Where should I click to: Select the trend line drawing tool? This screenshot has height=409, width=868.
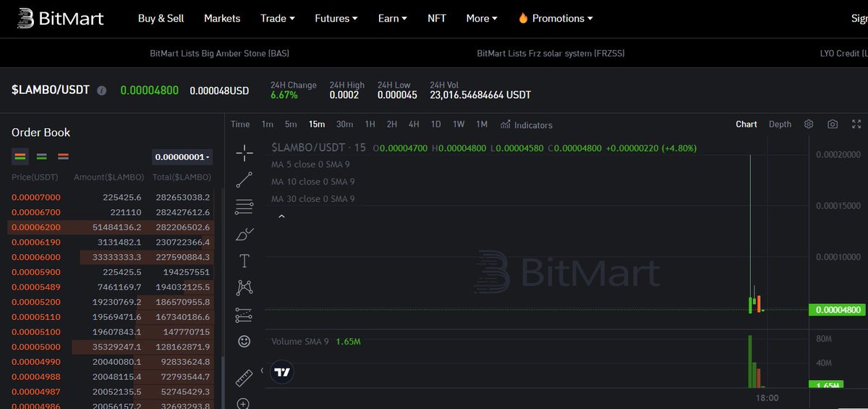click(244, 179)
